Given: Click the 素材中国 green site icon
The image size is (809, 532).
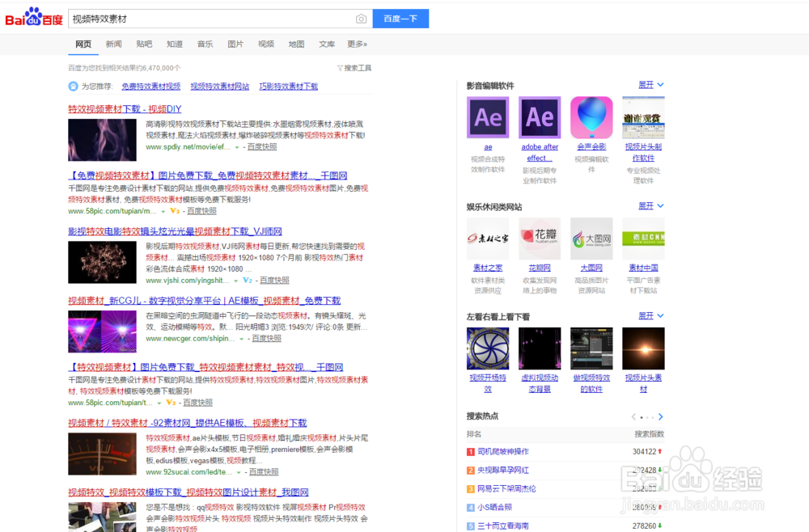Looking at the screenshot, I should pyautogui.click(x=642, y=238).
